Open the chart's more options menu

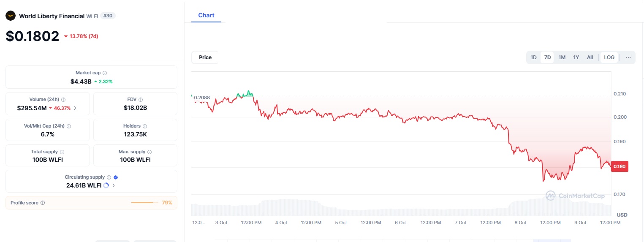tap(628, 57)
